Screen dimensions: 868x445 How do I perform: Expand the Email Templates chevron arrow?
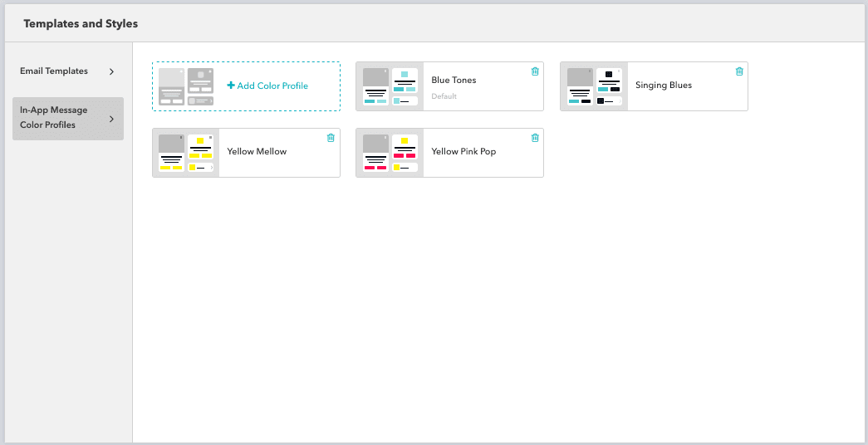point(112,71)
